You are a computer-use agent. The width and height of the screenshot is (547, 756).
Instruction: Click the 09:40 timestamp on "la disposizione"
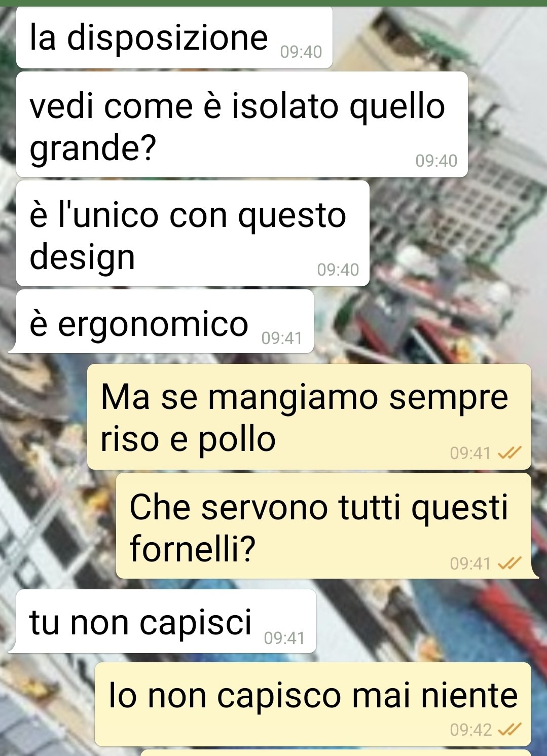click(x=301, y=52)
